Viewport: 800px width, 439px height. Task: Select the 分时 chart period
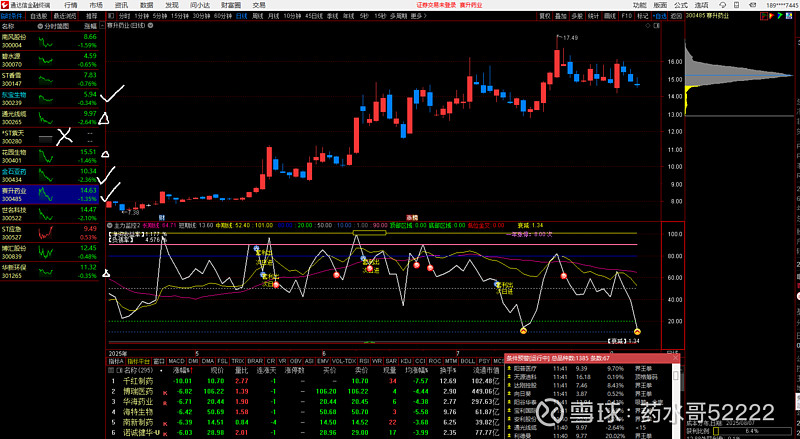(124, 16)
